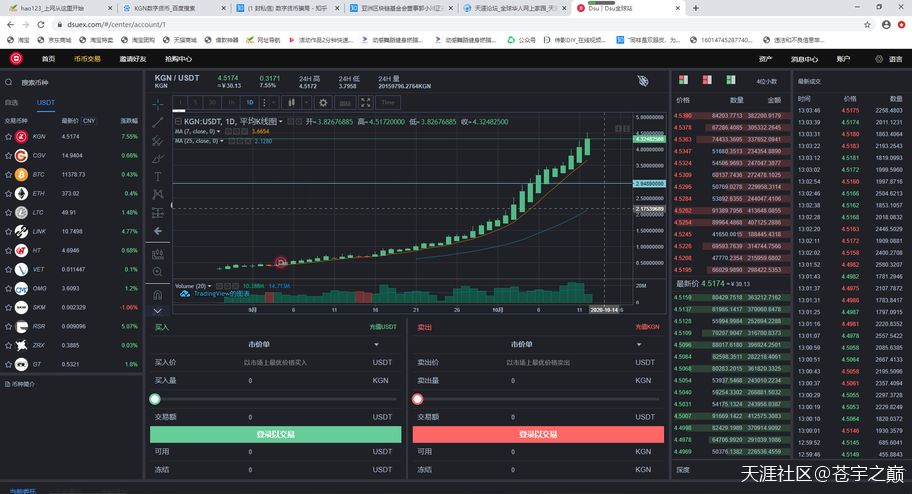Toggle CNY price display in coin list
The image size is (912, 494).
[x=88, y=120]
